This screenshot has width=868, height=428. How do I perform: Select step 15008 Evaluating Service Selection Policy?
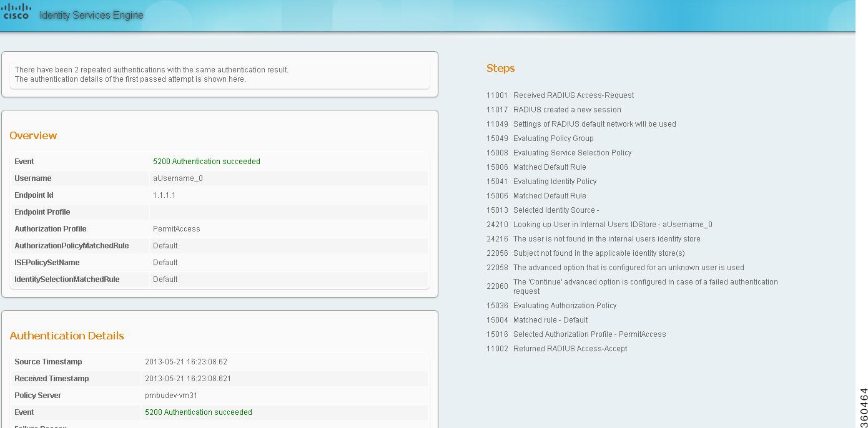[x=559, y=153]
